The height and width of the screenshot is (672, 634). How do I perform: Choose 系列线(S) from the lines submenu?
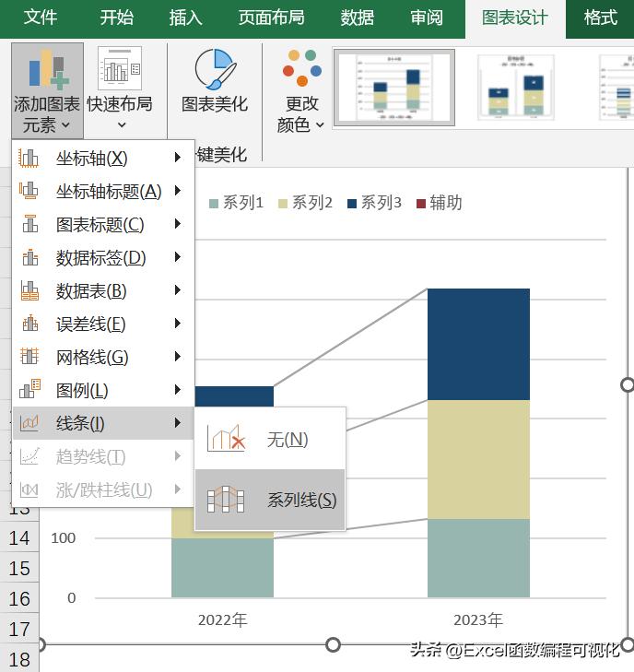point(270,500)
